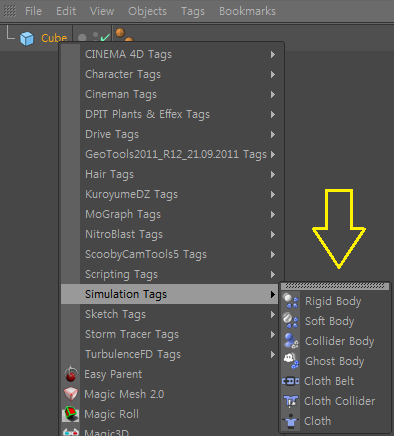Click the Ghost Body icon
This screenshot has width=394, height=436.
click(x=291, y=361)
